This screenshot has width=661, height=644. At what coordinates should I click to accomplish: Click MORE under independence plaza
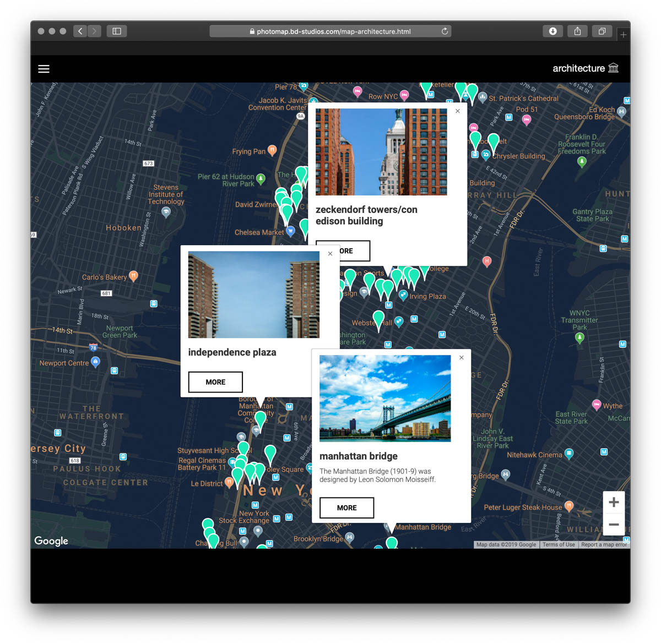click(x=215, y=382)
